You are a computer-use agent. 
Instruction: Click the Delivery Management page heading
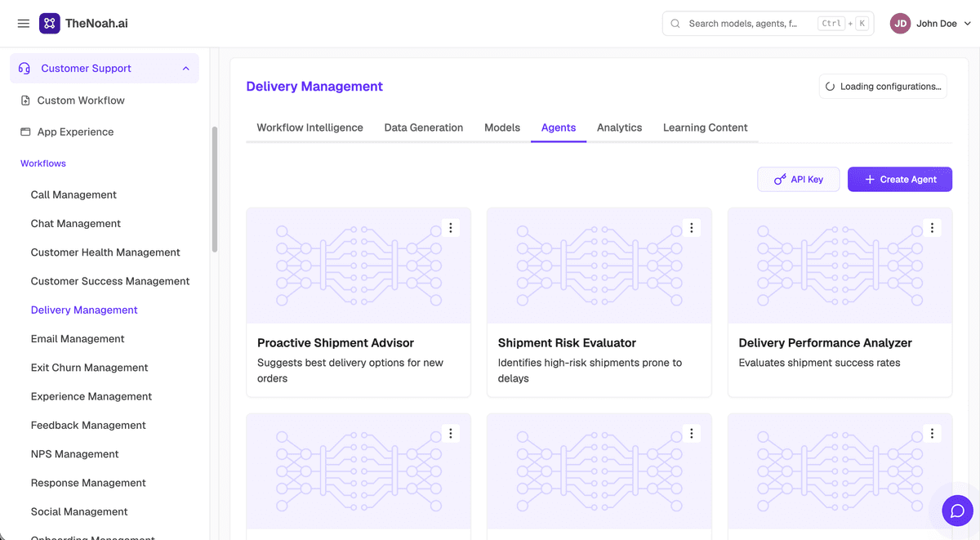tap(314, 87)
